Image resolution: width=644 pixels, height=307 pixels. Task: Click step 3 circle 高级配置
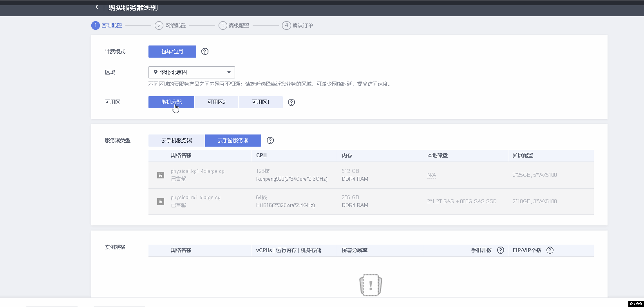point(223,25)
